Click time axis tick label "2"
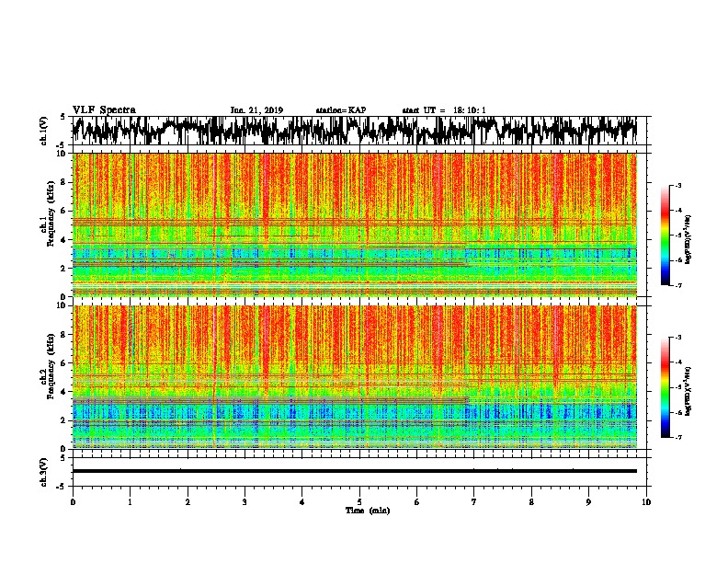The width and height of the screenshot is (728, 563). (x=188, y=502)
